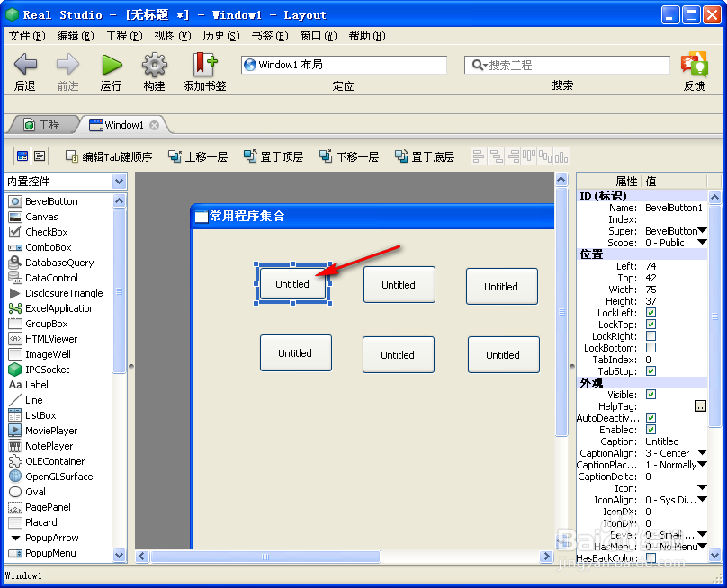Enable the LockRight checkbox
Screen dimensions: 727x588
click(651, 336)
